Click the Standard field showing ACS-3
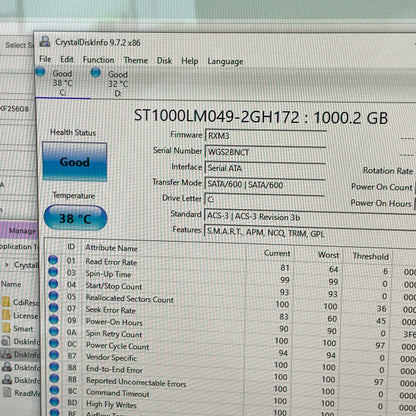Screen dimensions: 416x416 click(310, 217)
